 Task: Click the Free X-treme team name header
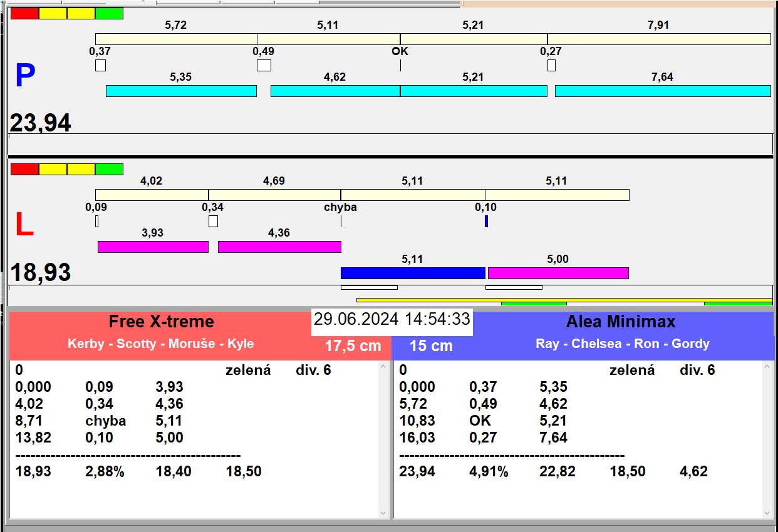click(x=161, y=322)
